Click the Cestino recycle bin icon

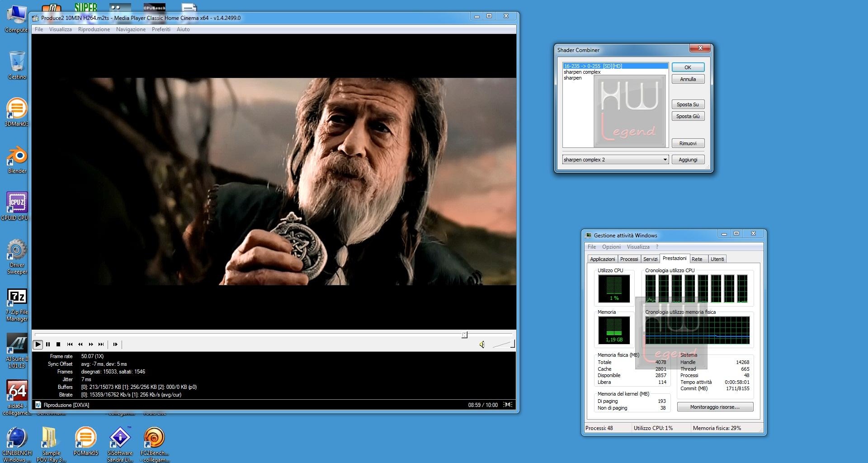pos(17,65)
